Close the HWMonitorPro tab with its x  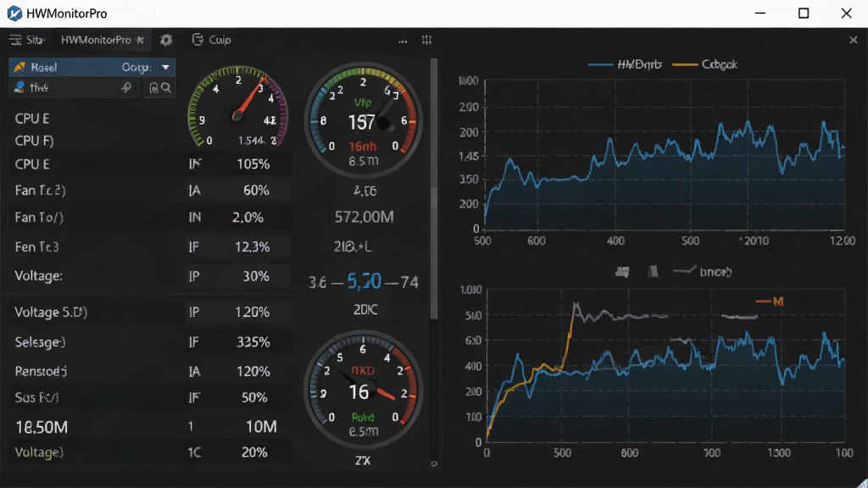(140, 40)
